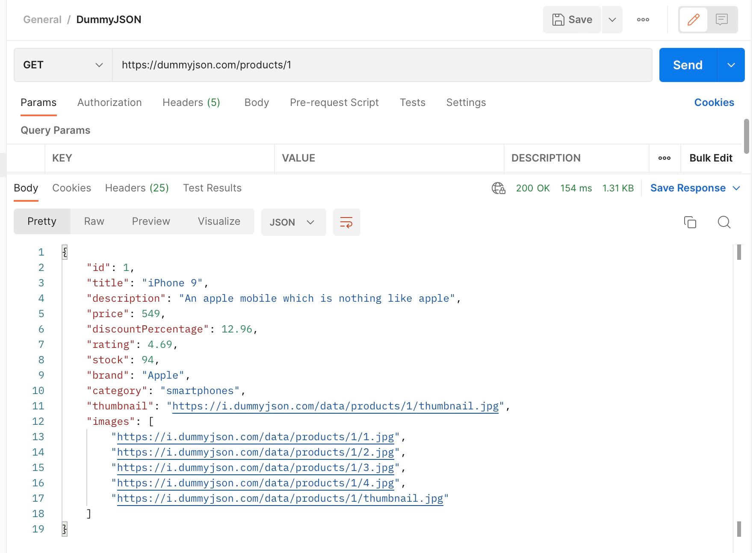Click line number 12 in the gutter

(38, 421)
